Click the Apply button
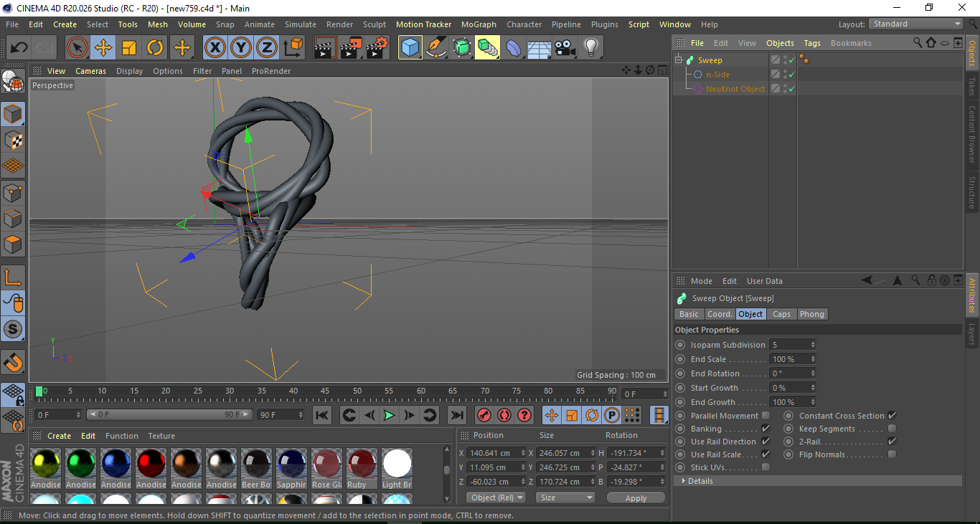The width and height of the screenshot is (980, 524). [x=636, y=497]
